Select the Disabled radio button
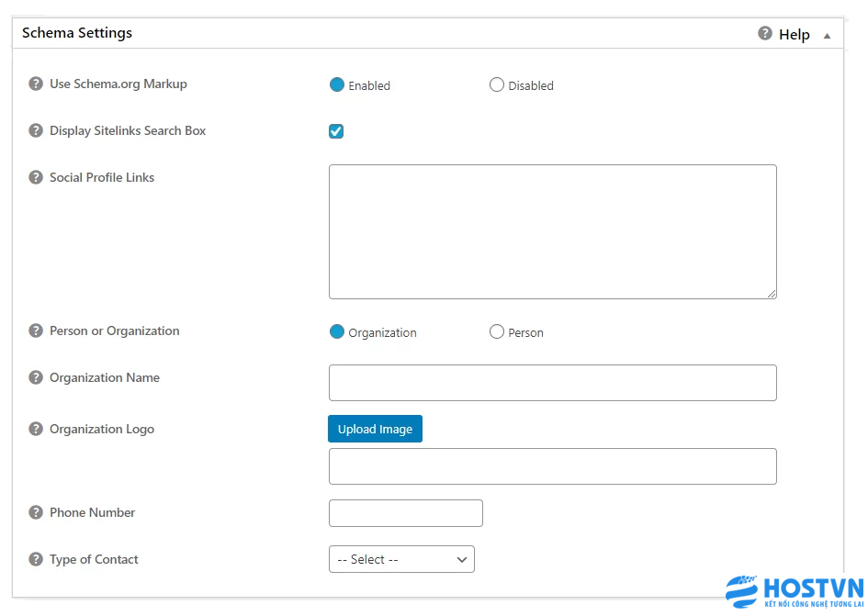868x616 pixels. pyautogui.click(x=497, y=84)
